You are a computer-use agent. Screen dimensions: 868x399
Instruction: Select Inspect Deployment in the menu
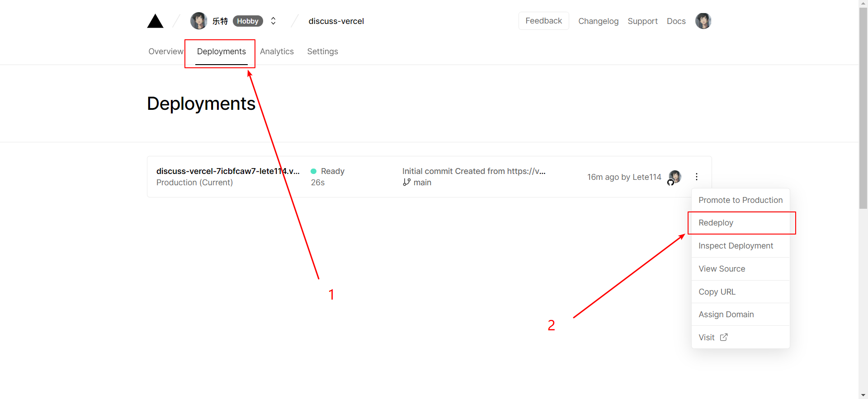736,246
